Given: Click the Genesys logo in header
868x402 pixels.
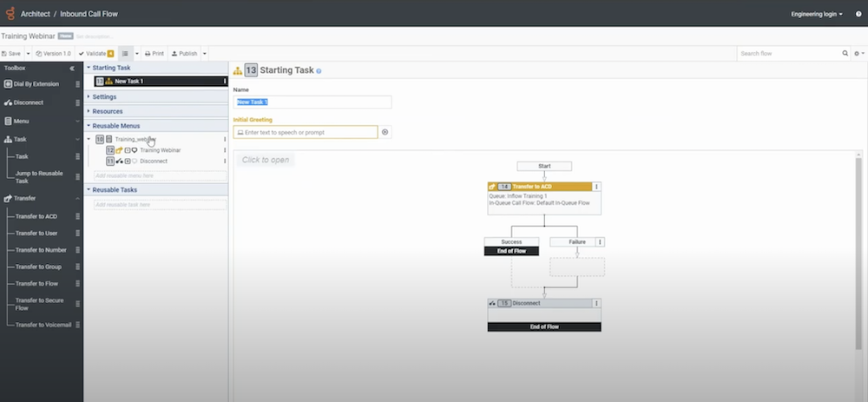Looking at the screenshot, I should click(10, 13).
